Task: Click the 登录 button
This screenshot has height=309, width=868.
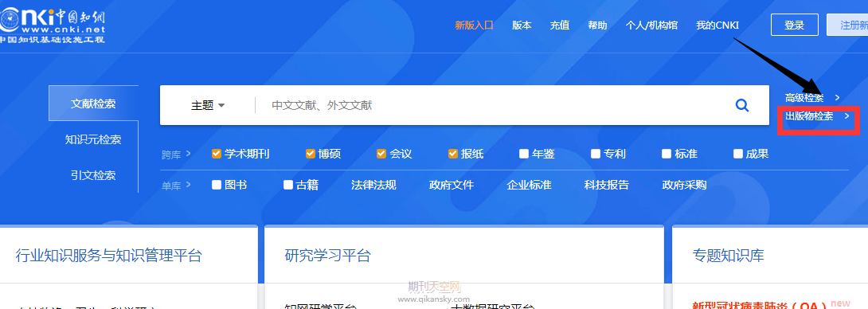Action: 795,25
